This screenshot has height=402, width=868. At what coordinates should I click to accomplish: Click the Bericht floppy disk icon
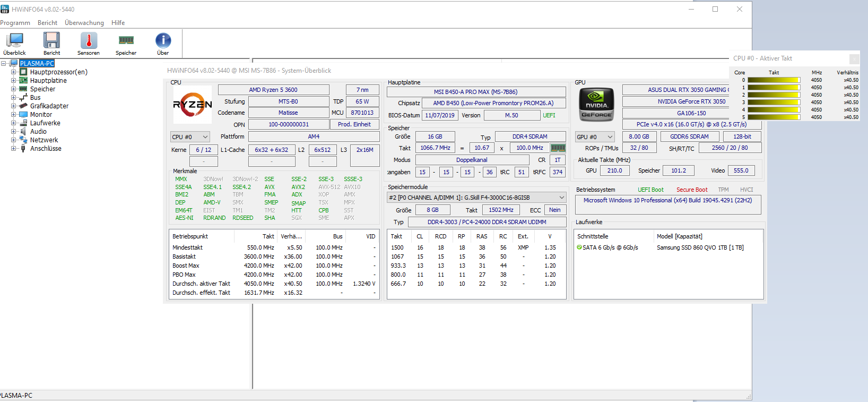[x=51, y=40]
